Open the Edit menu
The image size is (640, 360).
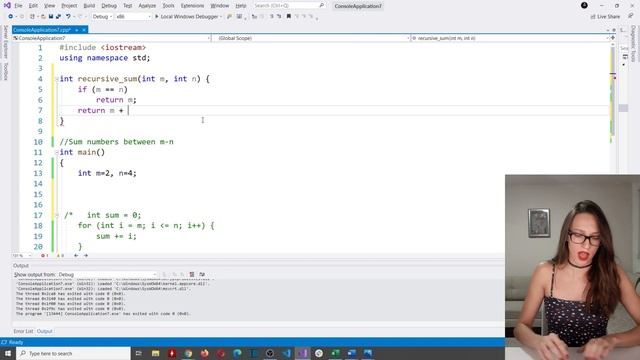click(33, 6)
